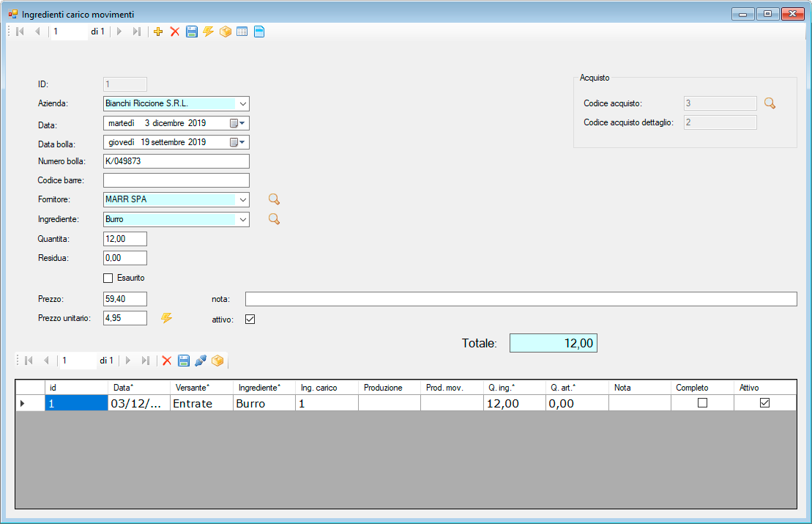Viewport: 812px width, 524px height.
Task: Select the 'Entrate' cell in the grid
Action: (201, 403)
